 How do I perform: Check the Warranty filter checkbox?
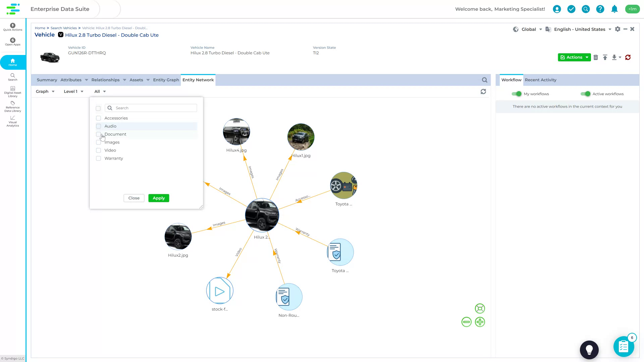point(98,158)
